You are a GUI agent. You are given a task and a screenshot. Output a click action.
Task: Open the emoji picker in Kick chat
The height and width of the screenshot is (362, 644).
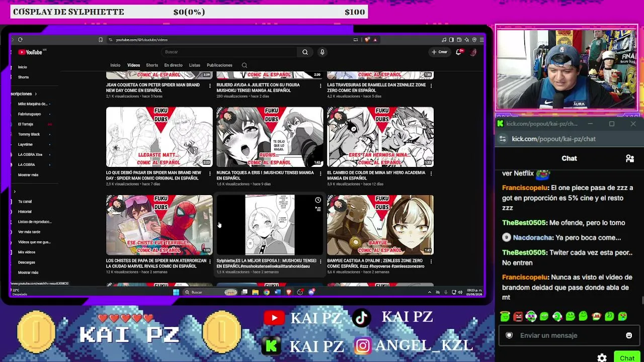629,335
